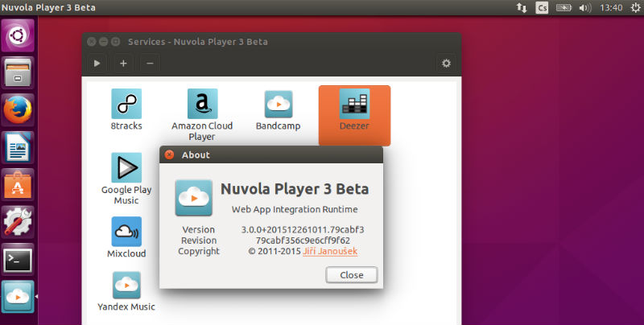This screenshot has width=644, height=325.
Task: Add a service with the plus button
Action: coord(123,64)
